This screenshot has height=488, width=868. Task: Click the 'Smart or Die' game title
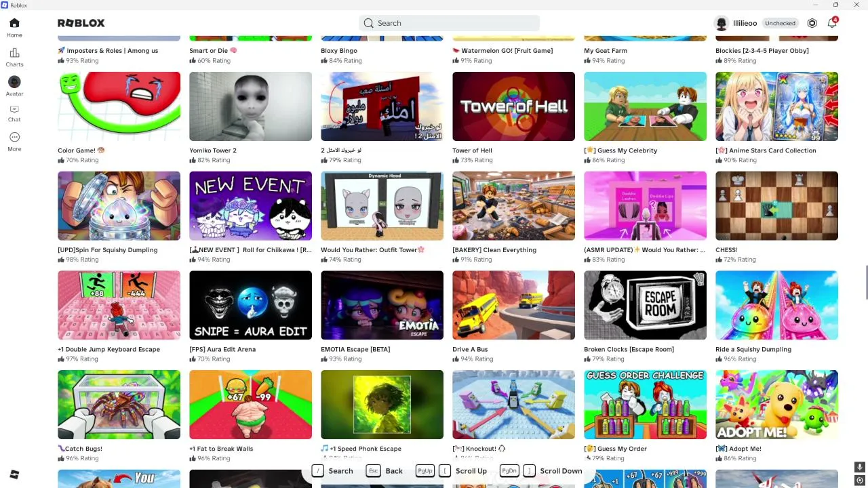[x=213, y=51]
